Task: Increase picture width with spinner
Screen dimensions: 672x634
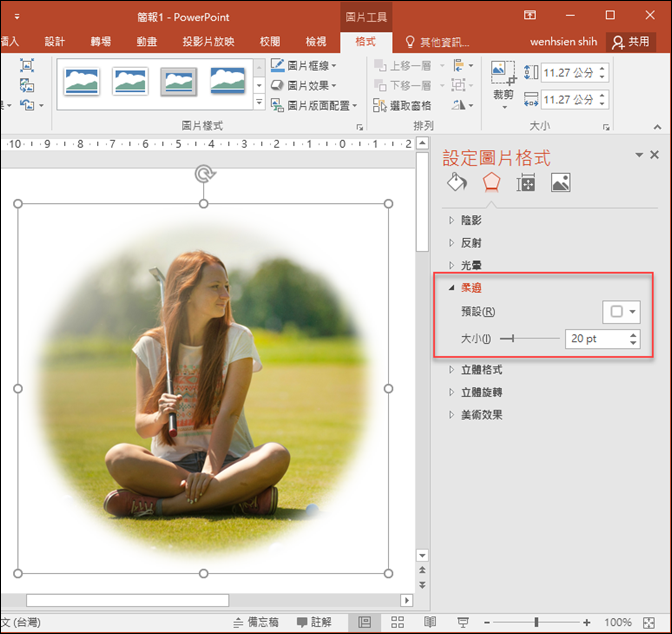Action: click(603, 96)
